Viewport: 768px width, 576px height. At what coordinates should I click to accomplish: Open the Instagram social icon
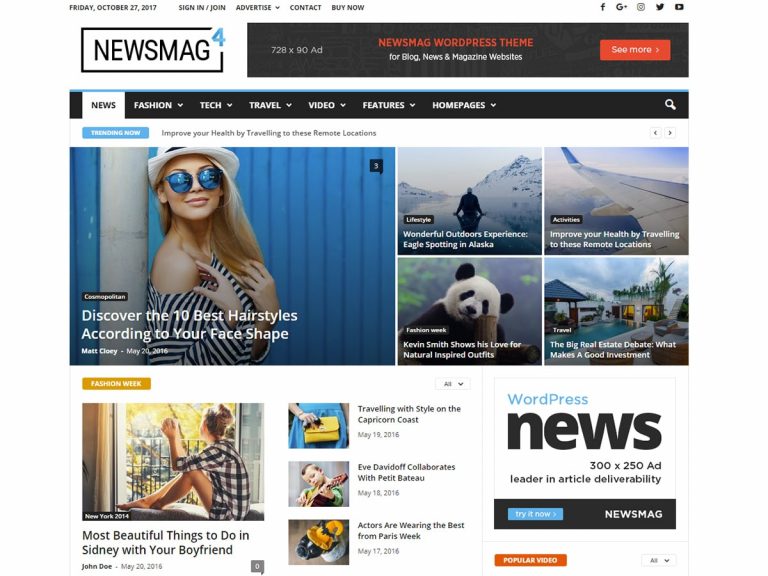point(641,7)
